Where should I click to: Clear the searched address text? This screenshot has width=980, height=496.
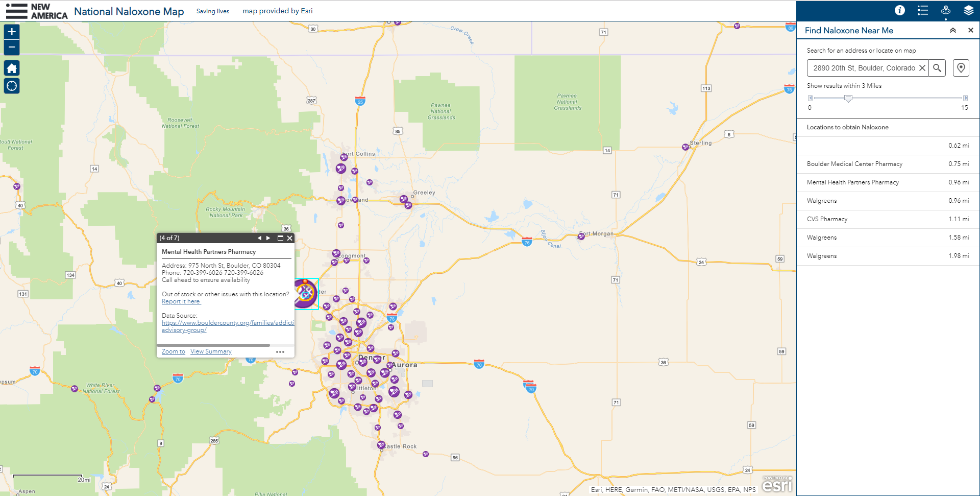point(922,68)
